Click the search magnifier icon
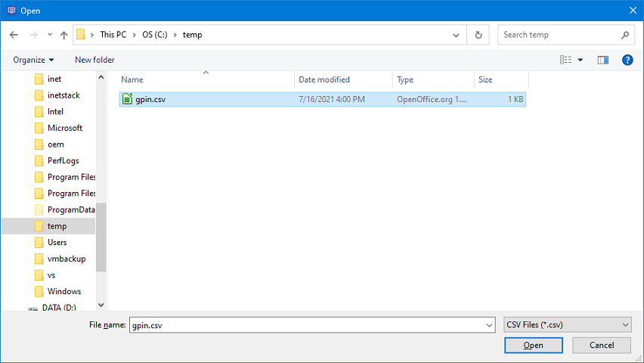 tap(625, 35)
